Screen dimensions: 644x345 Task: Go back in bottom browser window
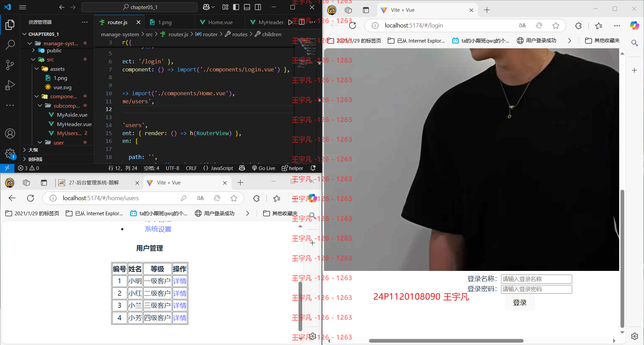pos(12,198)
